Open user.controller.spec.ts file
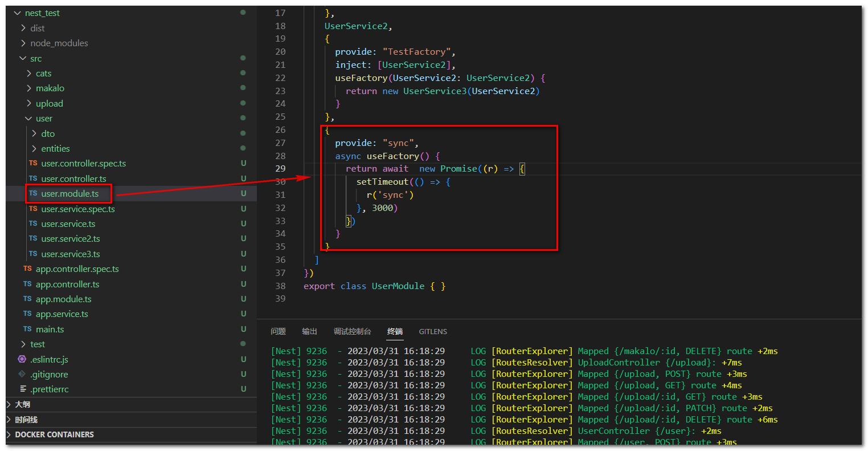 tap(83, 164)
